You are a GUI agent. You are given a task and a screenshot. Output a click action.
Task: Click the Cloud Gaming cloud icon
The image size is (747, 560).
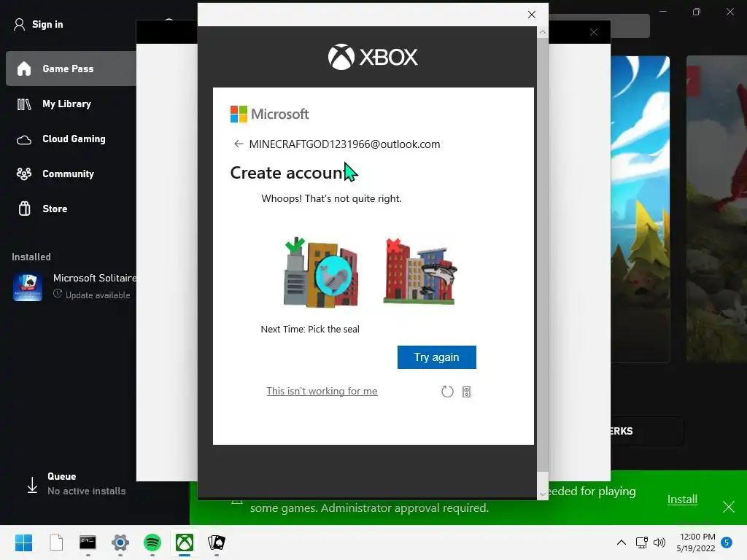[x=24, y=139]
